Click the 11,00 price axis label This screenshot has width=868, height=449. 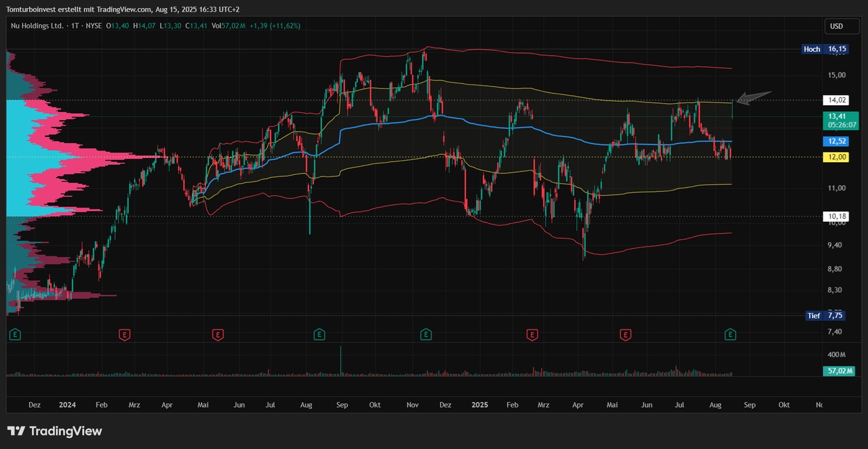point(837,188)
